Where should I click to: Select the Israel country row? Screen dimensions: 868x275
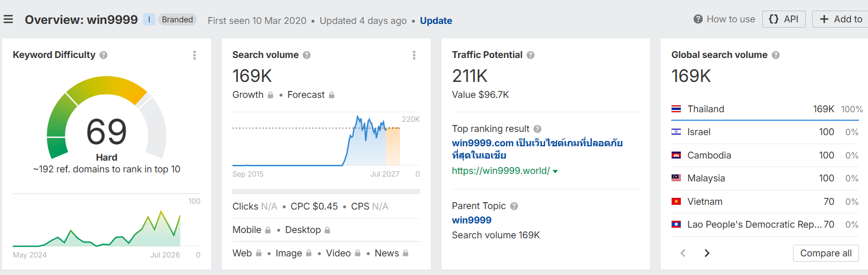(765, 132)
